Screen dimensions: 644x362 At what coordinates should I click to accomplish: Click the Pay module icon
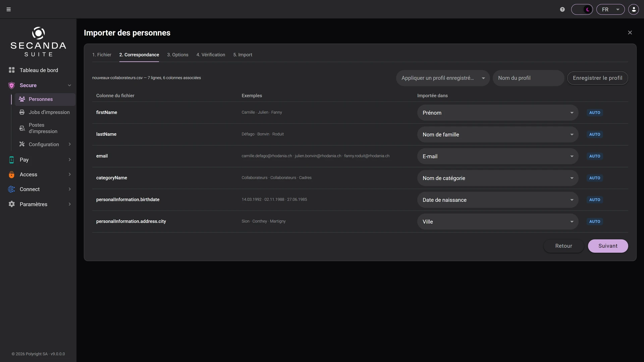(12, 160)
